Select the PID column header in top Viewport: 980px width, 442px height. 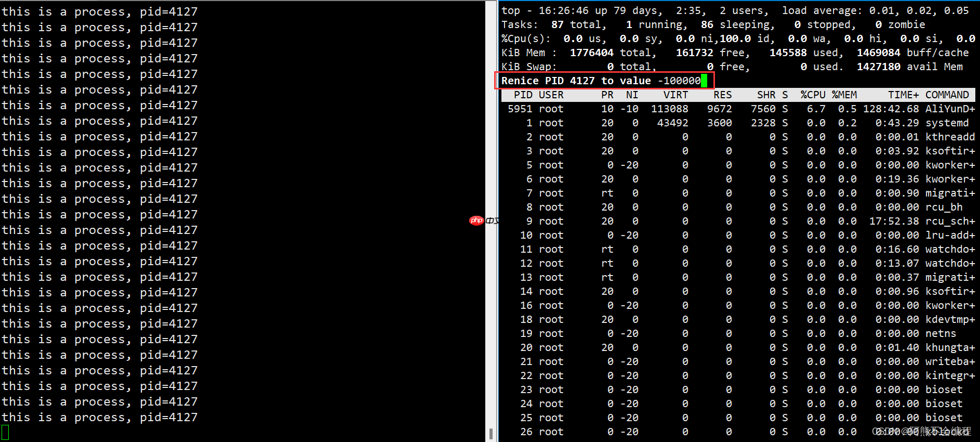pyautogui.click(x=523, y=95)
